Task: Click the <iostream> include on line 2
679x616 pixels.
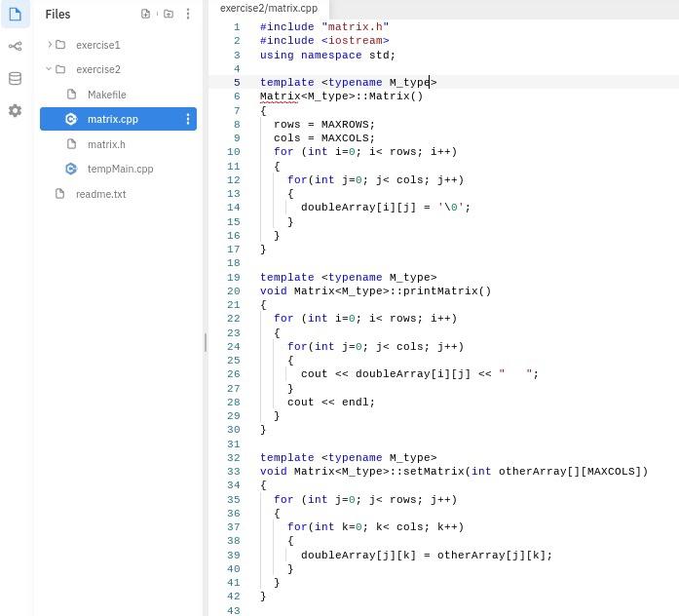Action: tap(356, 40)
